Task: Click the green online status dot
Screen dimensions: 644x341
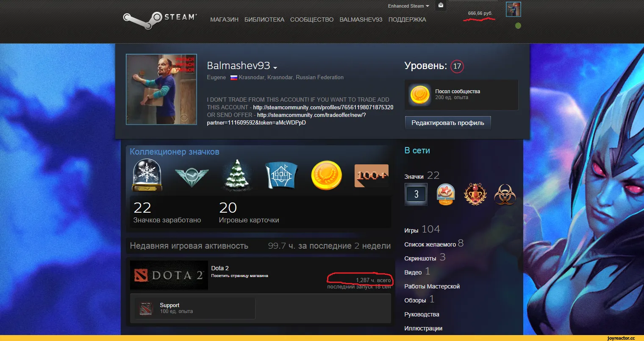Action: (518, 26)
